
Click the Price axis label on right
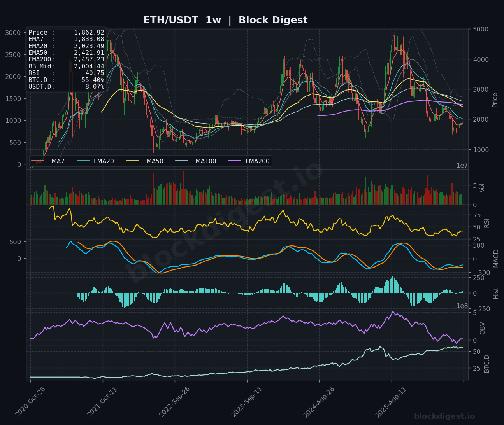[x=495, y=100]
